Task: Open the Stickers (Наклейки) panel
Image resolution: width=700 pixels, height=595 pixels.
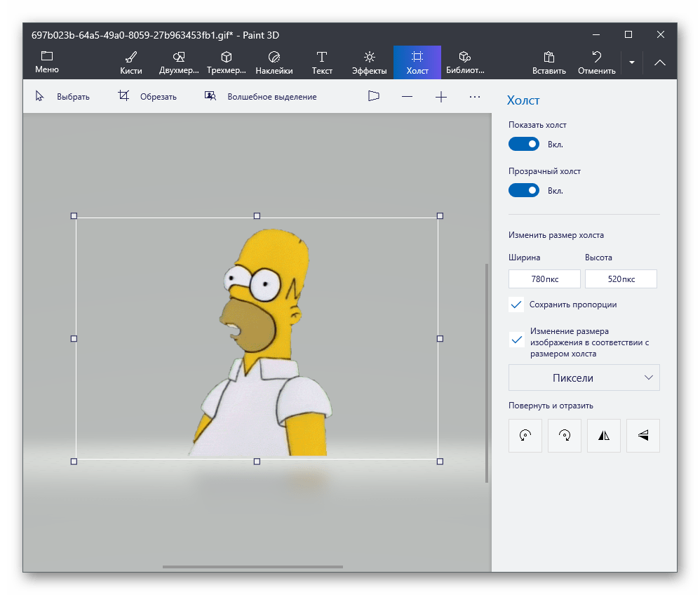Action: click(274, 62)
